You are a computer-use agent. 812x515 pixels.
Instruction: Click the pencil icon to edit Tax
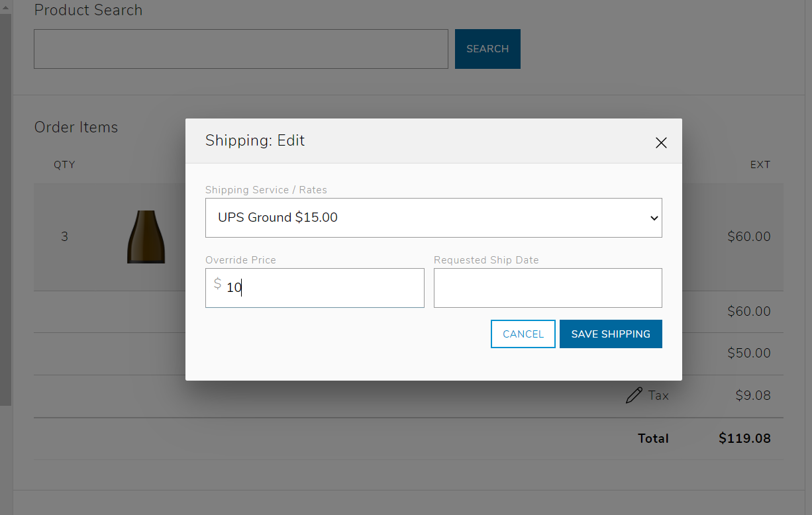coord(634,395)
